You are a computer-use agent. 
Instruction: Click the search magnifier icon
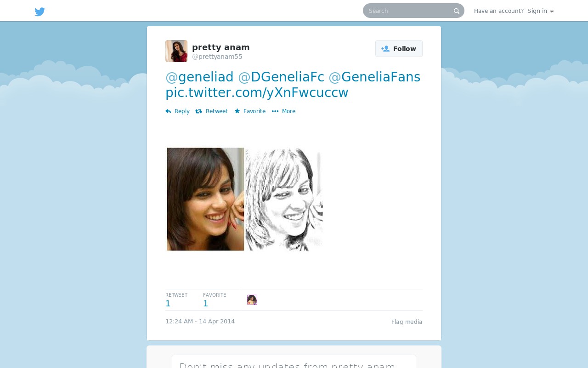pyautogui.click(x=457, y=11)
